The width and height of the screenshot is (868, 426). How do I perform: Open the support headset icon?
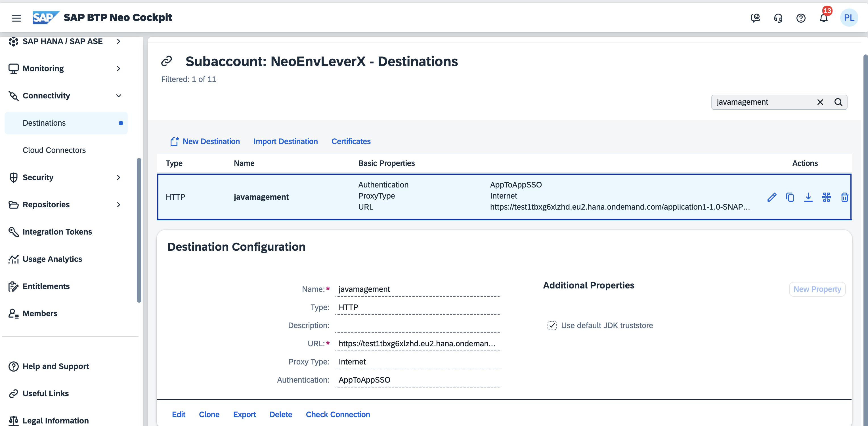point(778,18)
